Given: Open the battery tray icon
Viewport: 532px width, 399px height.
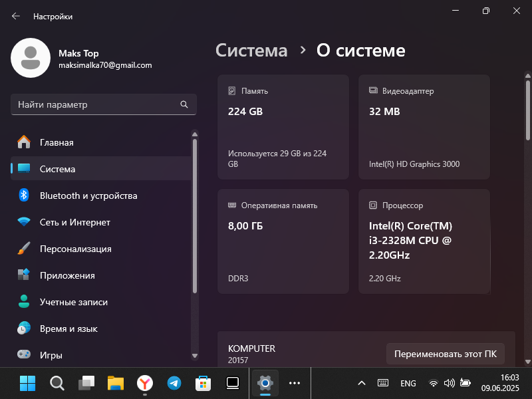Looking at the screenshot, I should [x=465, y=383].
